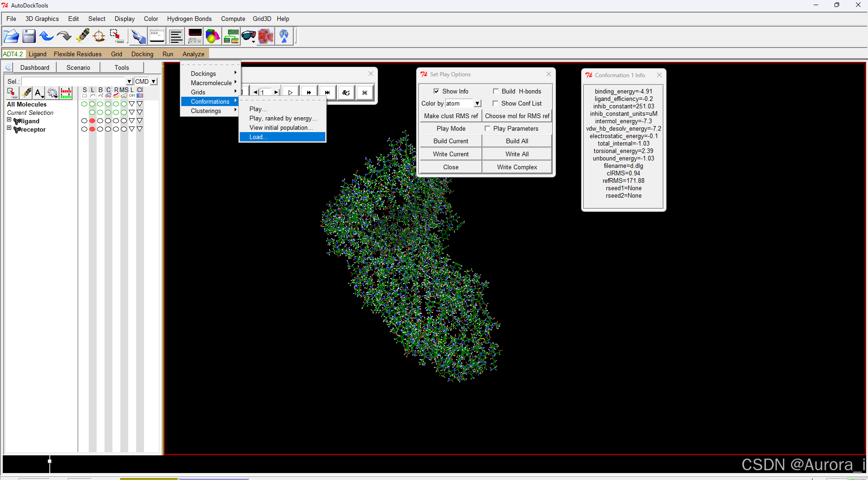Open All Molecules label triangle menu

132,104
